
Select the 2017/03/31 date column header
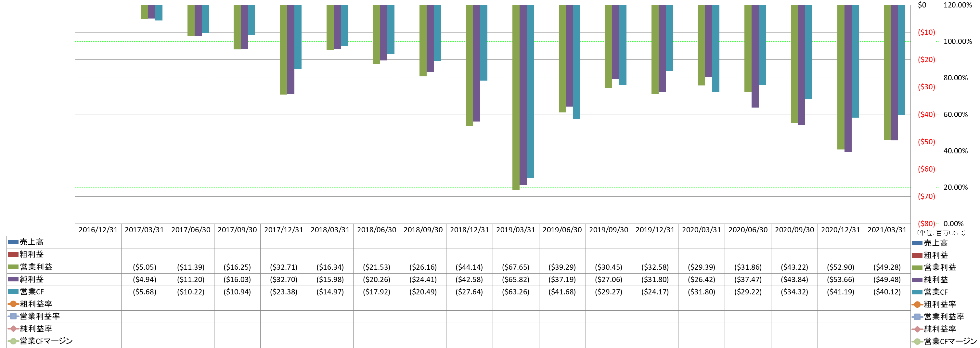[x=145, y=230]
